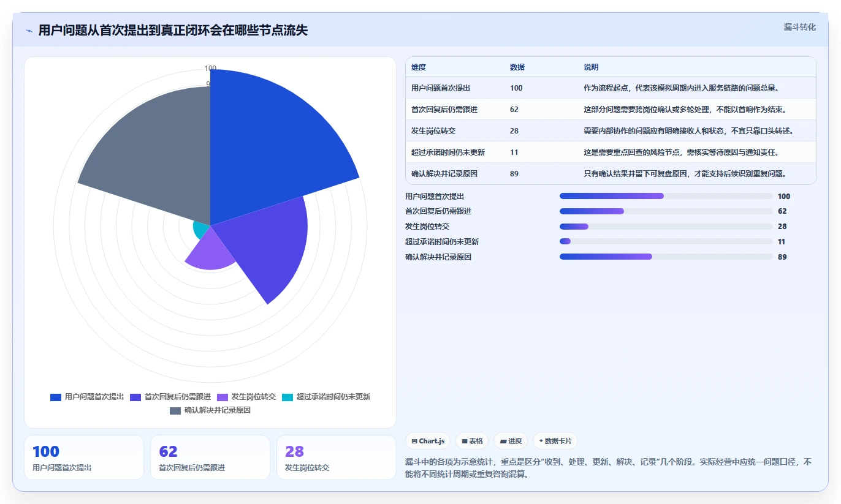Click the 说明 column header
The height and width of the screenshot is (504, 841).
[x=592, y=67]
